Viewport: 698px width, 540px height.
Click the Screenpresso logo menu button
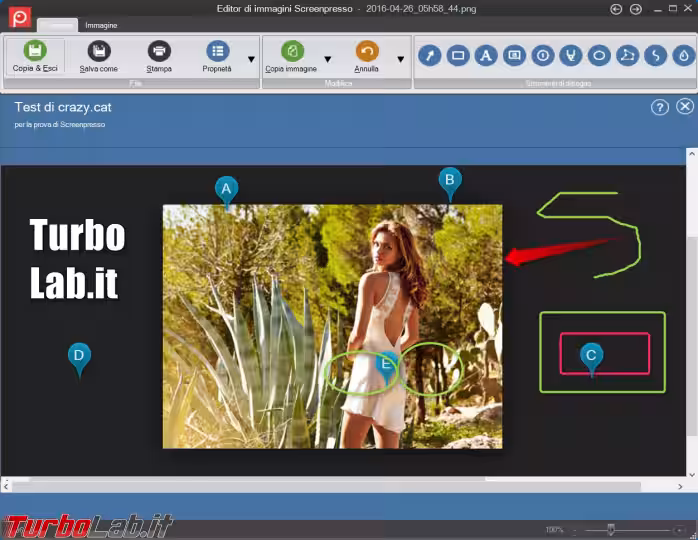coord(19,15)
